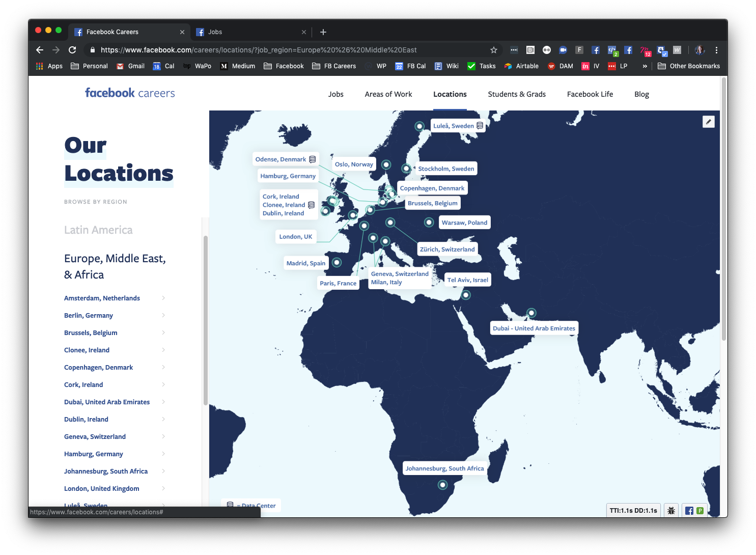
Task: Open the Gmail bookmark
Action: click(130, 66)
